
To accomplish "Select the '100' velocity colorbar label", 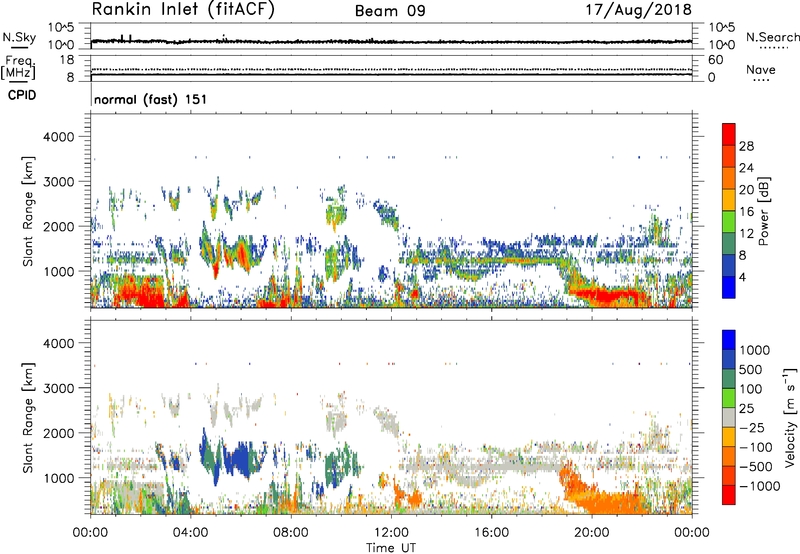I will point(751,389).
